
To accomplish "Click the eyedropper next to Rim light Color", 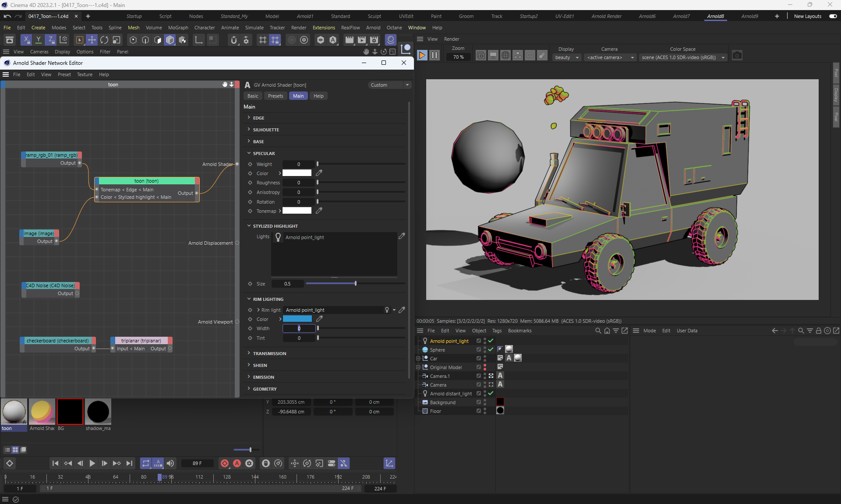I will (319, 319).
